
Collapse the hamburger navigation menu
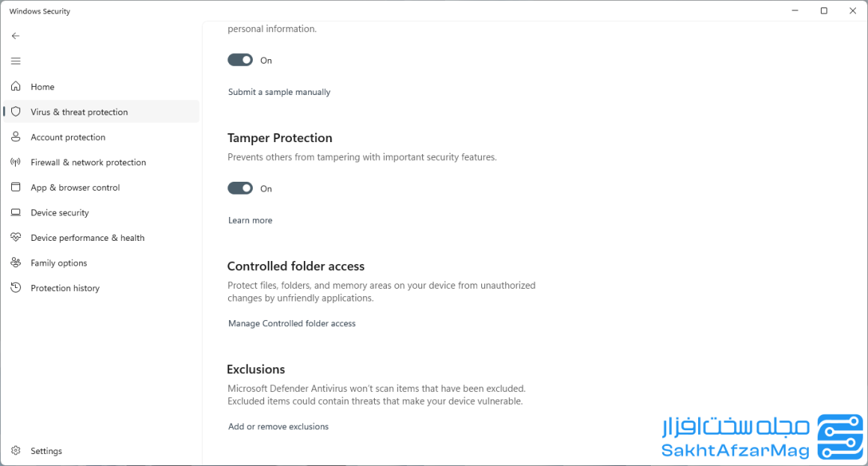(x=16, y=61)
